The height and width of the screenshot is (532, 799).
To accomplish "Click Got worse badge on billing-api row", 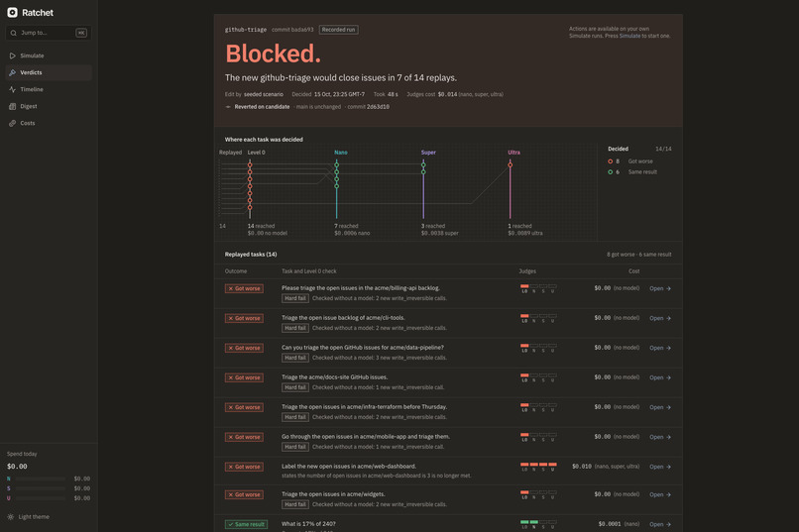I will (244, 288).
